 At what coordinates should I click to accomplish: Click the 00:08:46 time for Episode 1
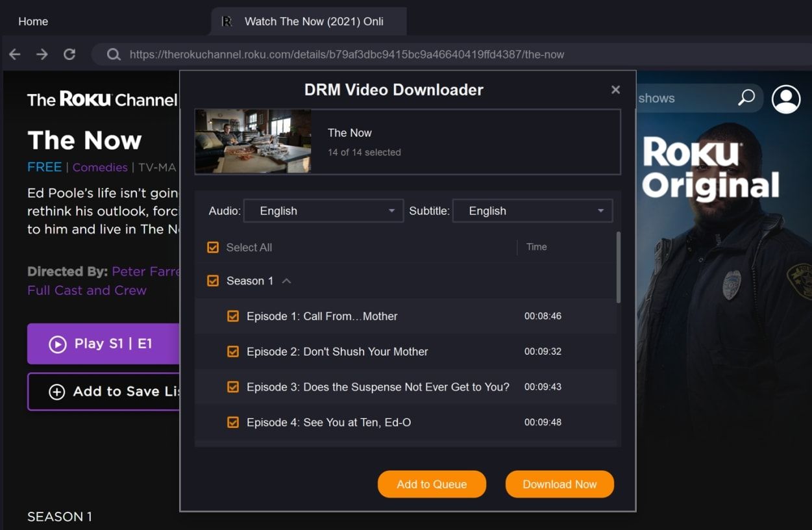coord(543,316)
